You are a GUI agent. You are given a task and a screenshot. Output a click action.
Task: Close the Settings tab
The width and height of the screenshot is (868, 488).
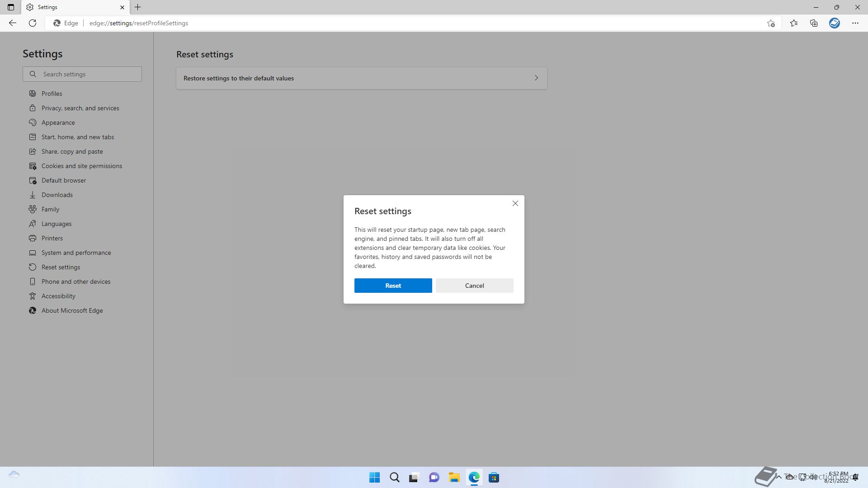coord(122,7)
